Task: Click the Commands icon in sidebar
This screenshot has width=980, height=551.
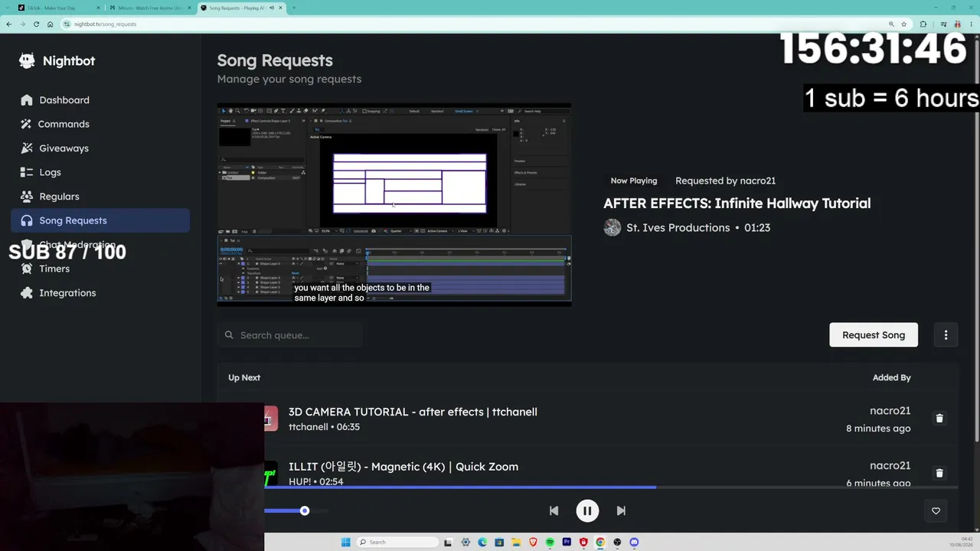Action: click(27, 124)
